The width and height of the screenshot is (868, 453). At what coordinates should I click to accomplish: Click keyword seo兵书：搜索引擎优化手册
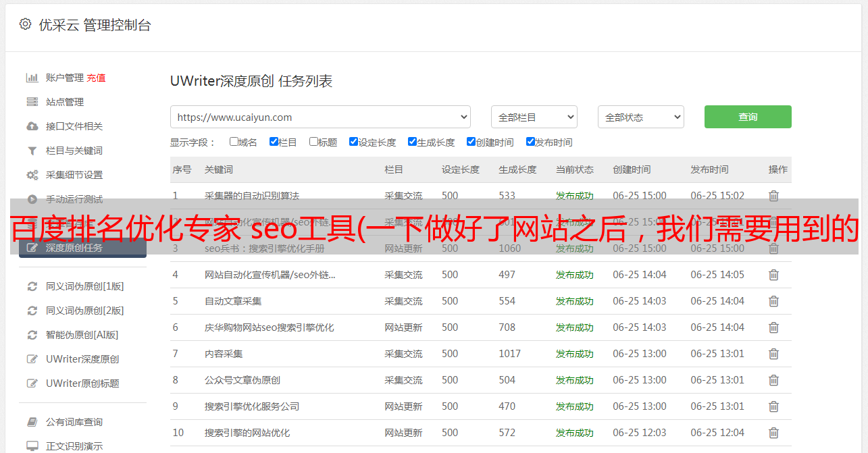(265, 248)
